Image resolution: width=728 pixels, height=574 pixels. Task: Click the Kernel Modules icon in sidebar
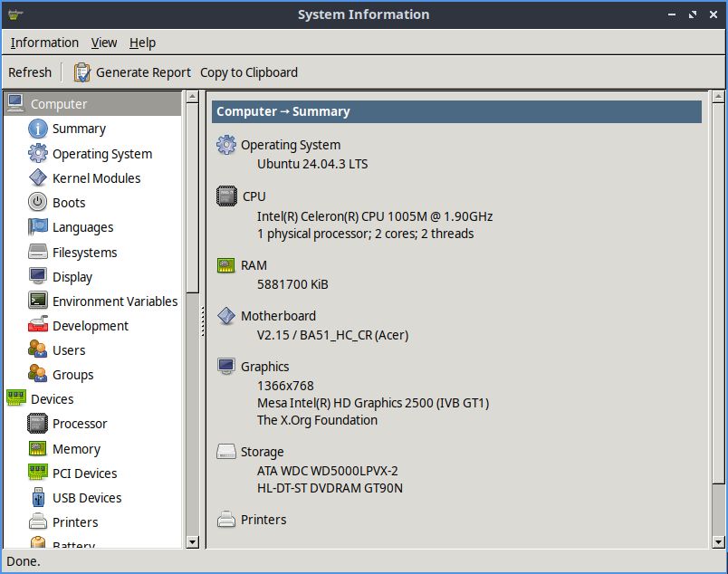37,178
